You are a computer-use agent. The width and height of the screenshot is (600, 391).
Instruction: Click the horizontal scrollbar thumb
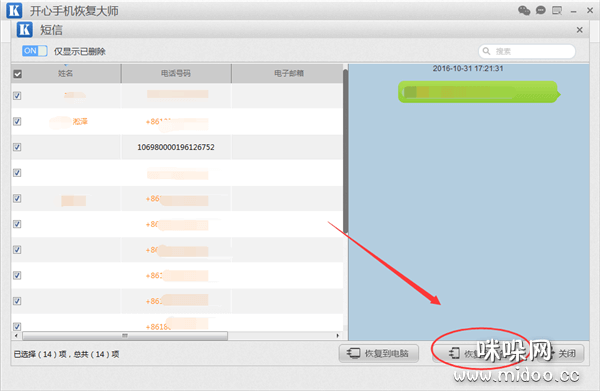tap(125, 336)
